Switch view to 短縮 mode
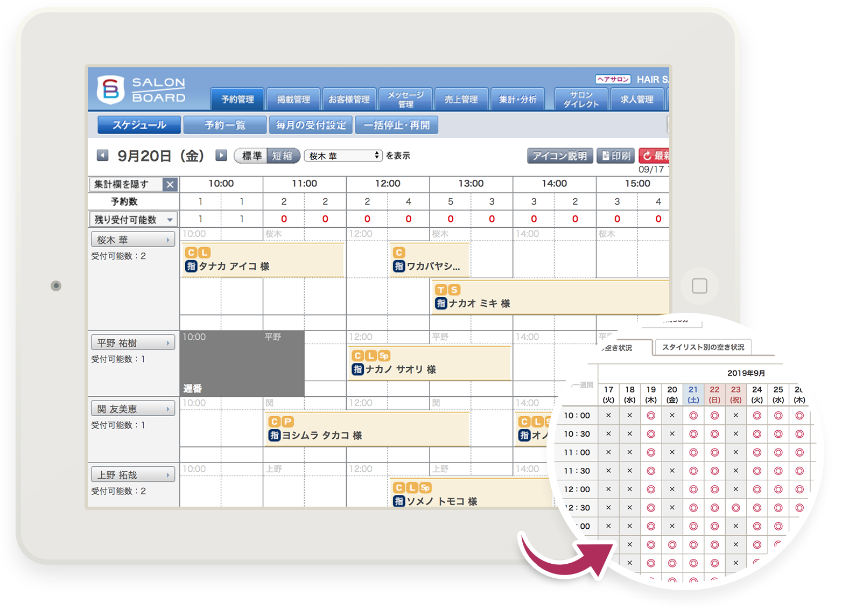Image resolution: width=842 pixels, height=616 pixels. pos(283,156)
